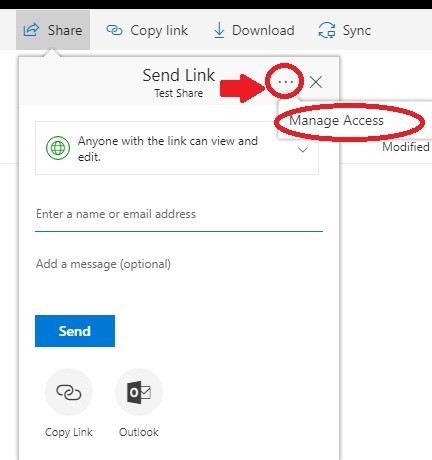Click the round Copy Link chain button
This screenshot has height=460, width=432.
click(x=69, y=392)
